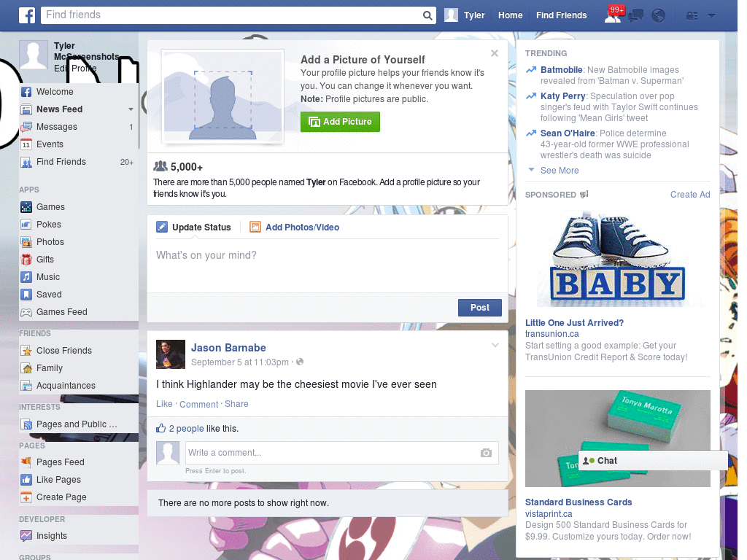Open the Batmobile trending topic

[x=561, y=70]
